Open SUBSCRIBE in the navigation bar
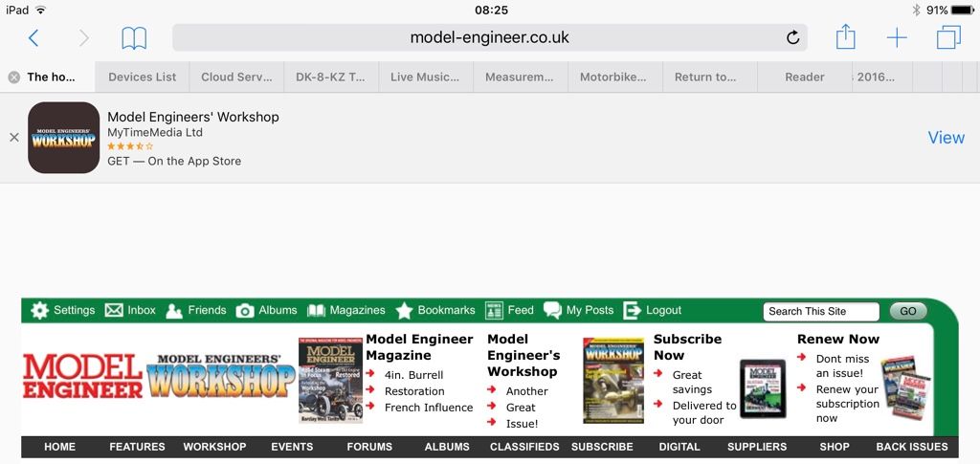 (602, 447)
